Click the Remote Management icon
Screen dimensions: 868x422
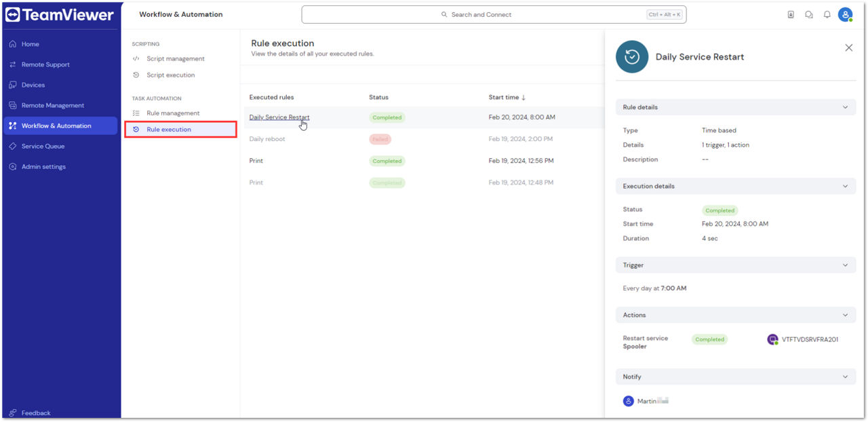pyautogui.click(x=13, y=105)
